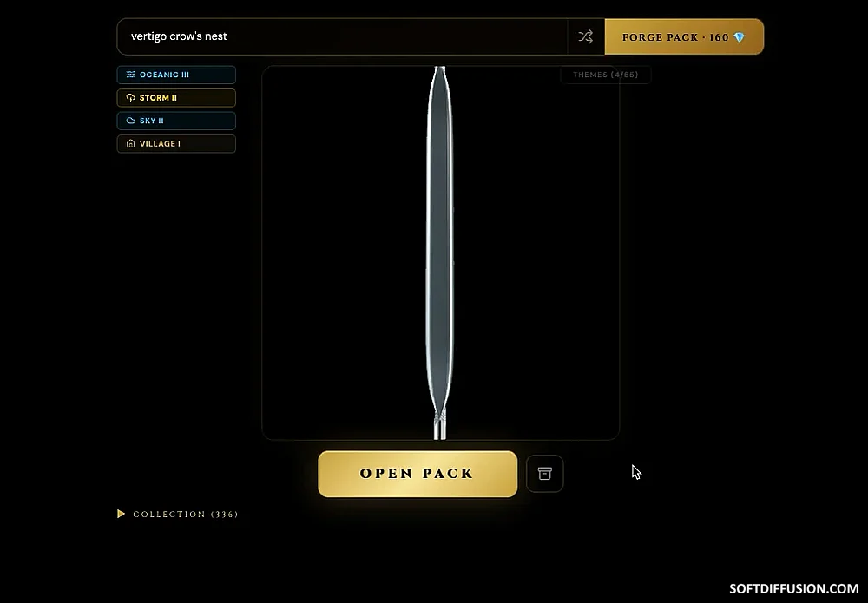Image resolution: width=868 pixels, height=603 pixels.
Task: Select the SKY II theme tag
Action: [x=176, y=121]
